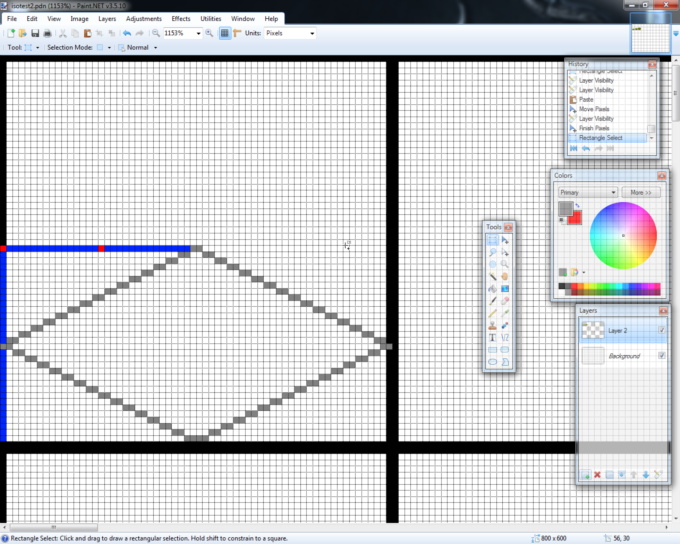Select the Rectangle Select tool in Tools panel
Viewport: 680px width, 544px height.
493,240
